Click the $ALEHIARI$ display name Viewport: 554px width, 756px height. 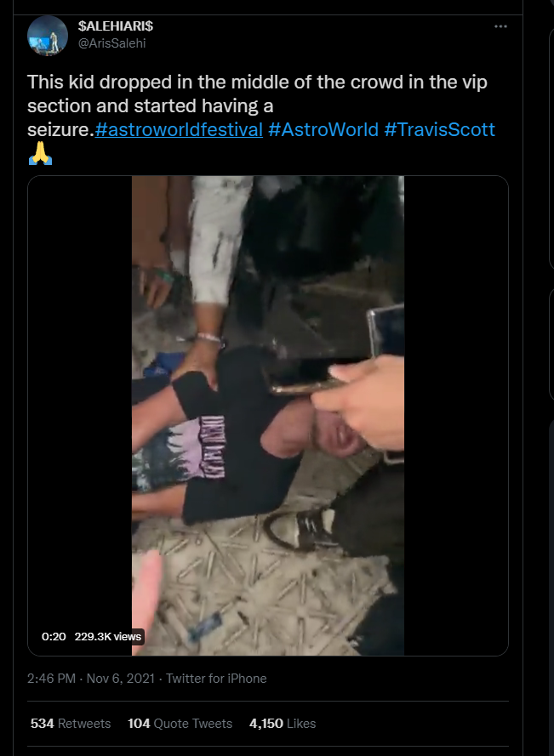point(116,26)
